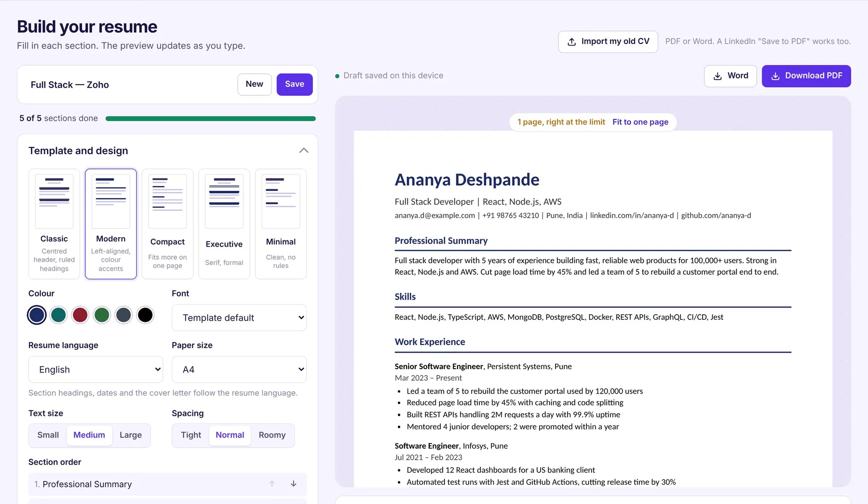Open the Resume language dropdown

(95, 370)
